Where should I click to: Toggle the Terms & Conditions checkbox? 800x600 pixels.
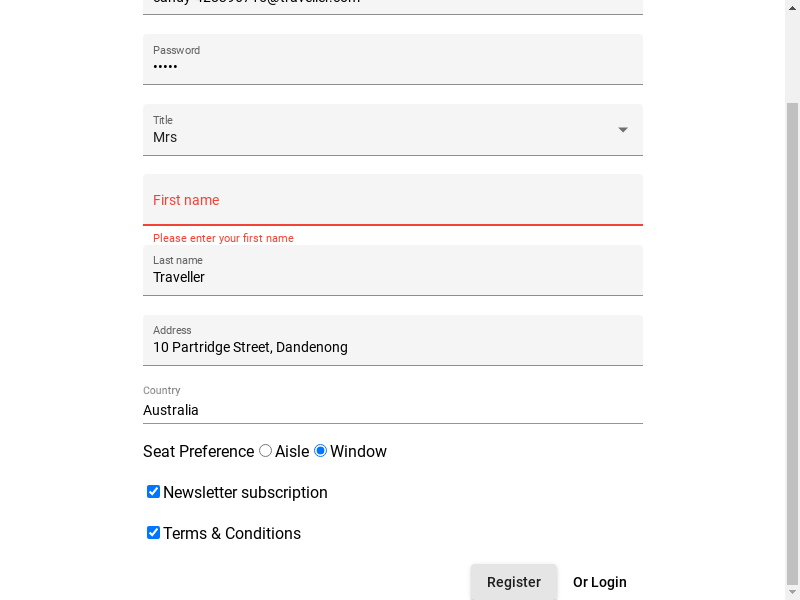point(154,533)
